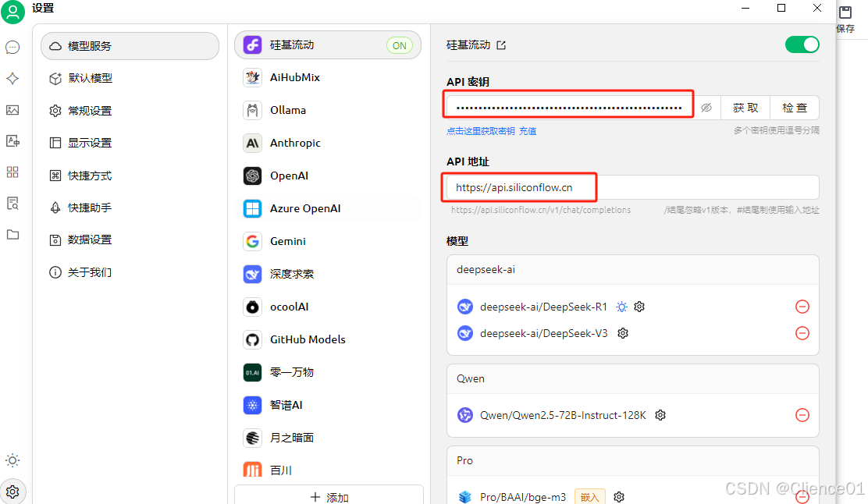Open 快捷助手 section
Screen dimensions: 868x504
(130, 208)
